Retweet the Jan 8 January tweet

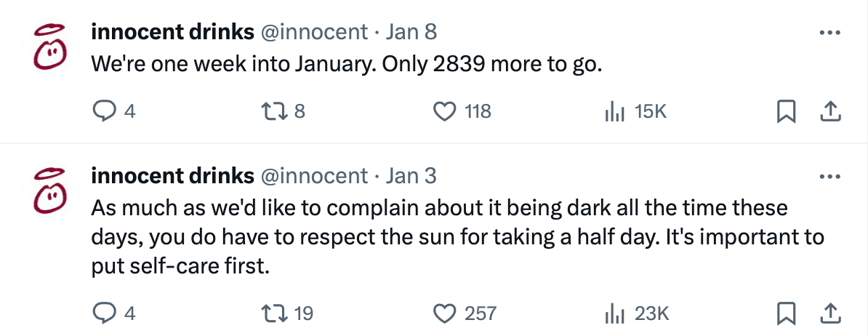[x=273, y=111]
